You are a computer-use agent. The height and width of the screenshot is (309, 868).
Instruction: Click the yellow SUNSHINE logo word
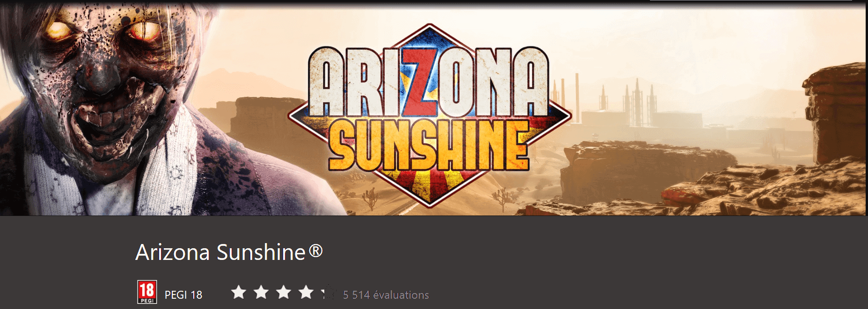click(x=429, y=144)
